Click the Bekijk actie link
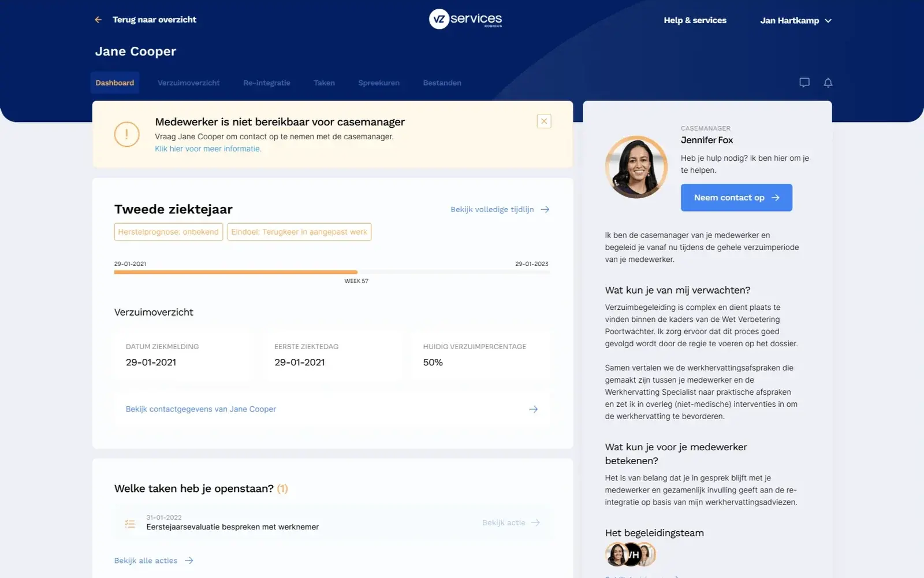Screen dimensions: 924x578 tap(504, 523)
